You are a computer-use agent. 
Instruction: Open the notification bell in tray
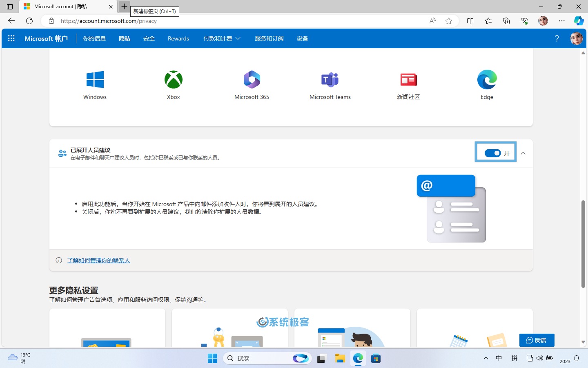[x=577, y=358]
